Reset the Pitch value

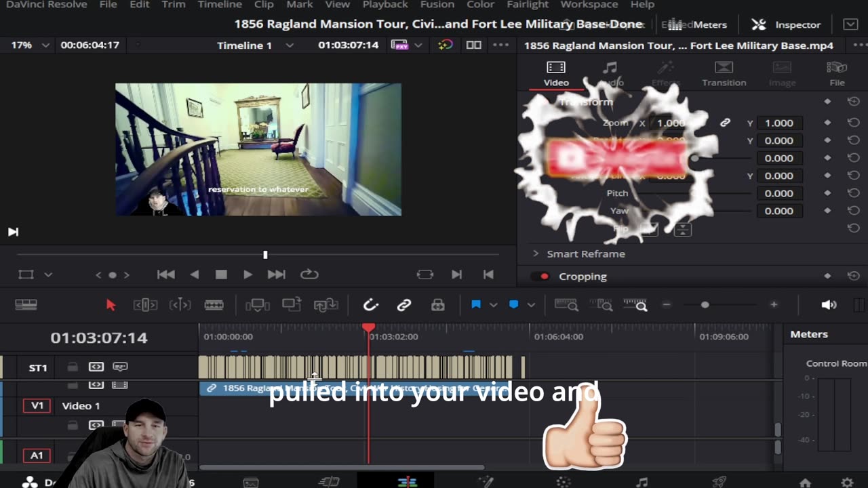click(x=854, y=193)
